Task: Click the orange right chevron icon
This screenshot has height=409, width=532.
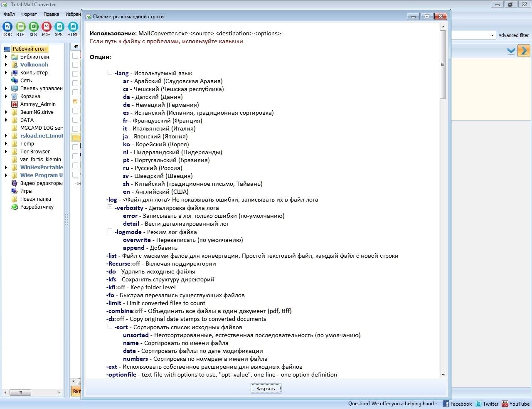Action: coord(524,51)
